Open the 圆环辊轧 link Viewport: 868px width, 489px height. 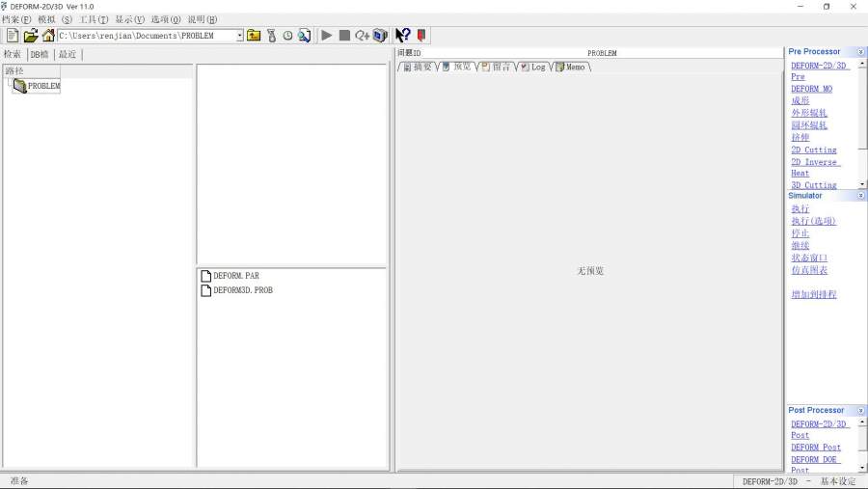(x=809, y=125)
